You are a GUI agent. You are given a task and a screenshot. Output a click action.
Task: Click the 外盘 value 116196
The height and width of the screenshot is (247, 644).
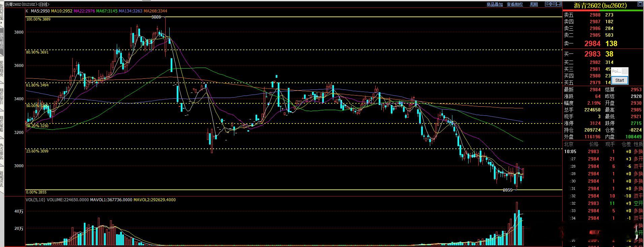pos(592,137)
